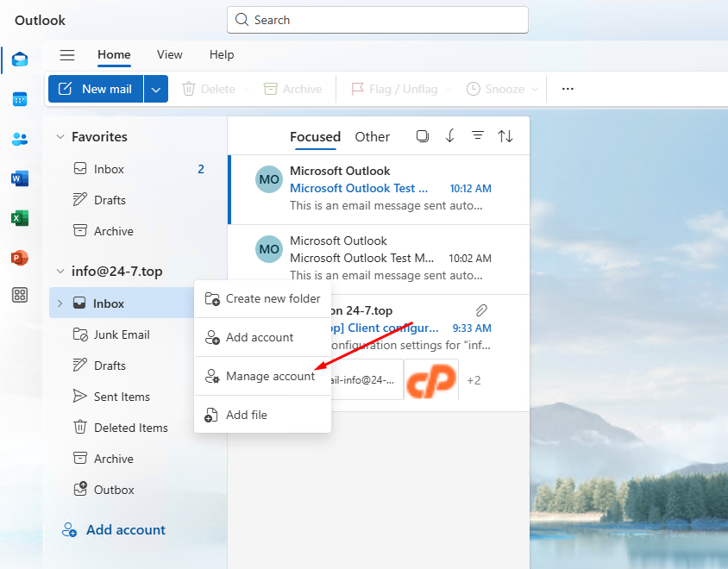Viewport: 728px width, 569px height.
Task: Open the message filter icon
Action: (477, 136)
